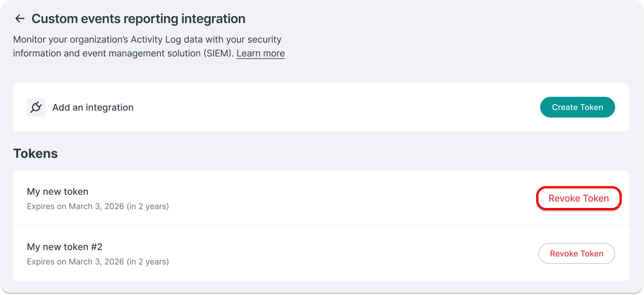
Task: Revoke the 'My new token' token
Action: [579, 198]
